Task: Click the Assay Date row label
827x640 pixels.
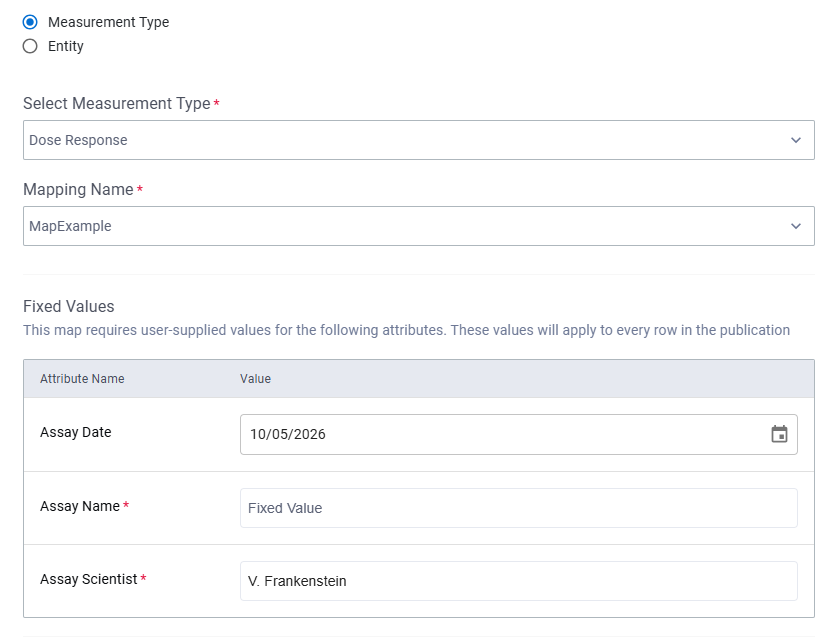Action: pyautogui.click(x=75, y=432)
